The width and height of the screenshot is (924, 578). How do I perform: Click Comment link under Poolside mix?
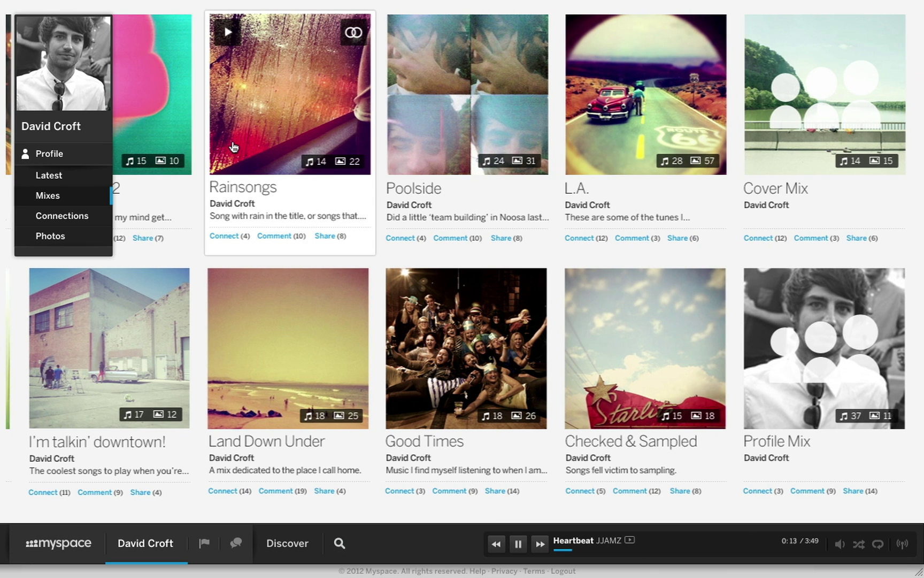point(450,238)
